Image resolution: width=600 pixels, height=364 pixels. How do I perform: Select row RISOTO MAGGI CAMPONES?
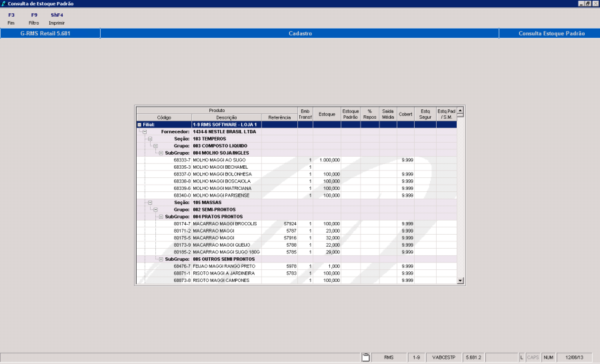(x=297, y=281)
